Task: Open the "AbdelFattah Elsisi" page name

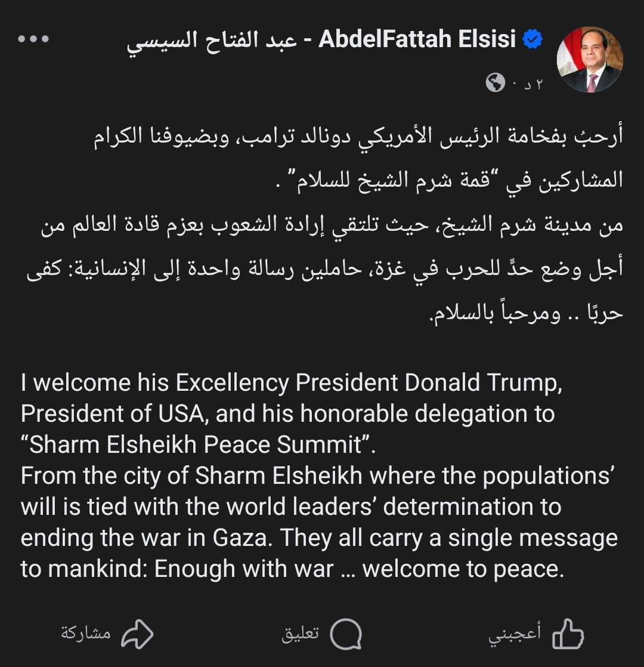Action: [417, 40]
